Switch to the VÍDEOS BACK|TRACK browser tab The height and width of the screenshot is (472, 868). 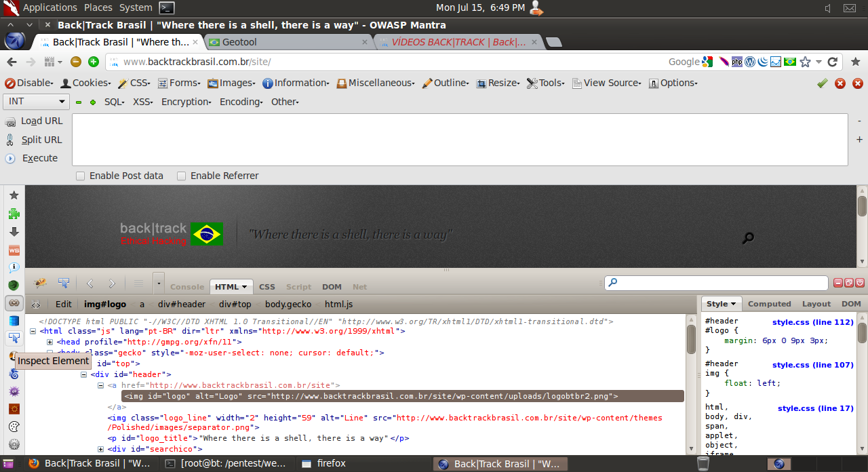coord(458,42)
